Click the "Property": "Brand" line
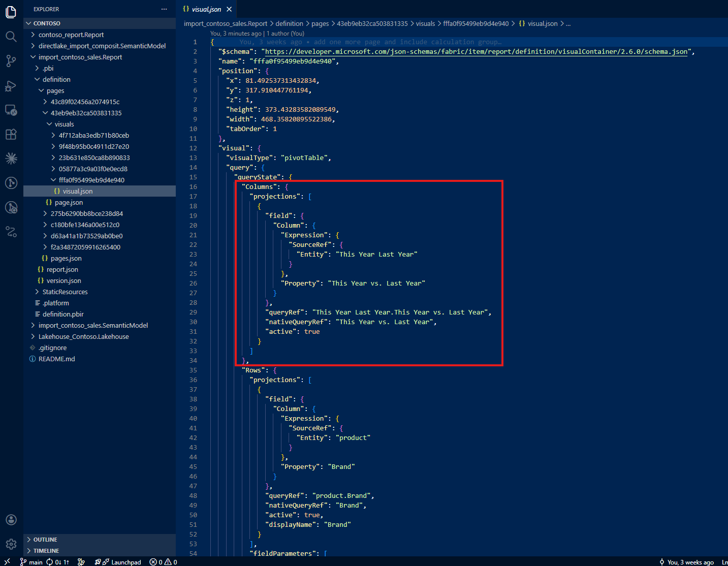The height and width of the screenshot is (566, 728). point(318,466)
